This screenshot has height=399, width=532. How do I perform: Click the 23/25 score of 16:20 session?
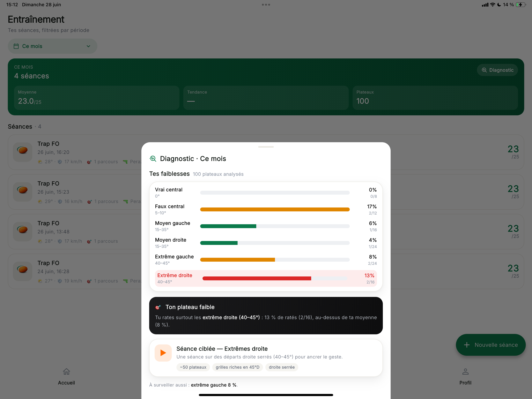tap(513, 152)
